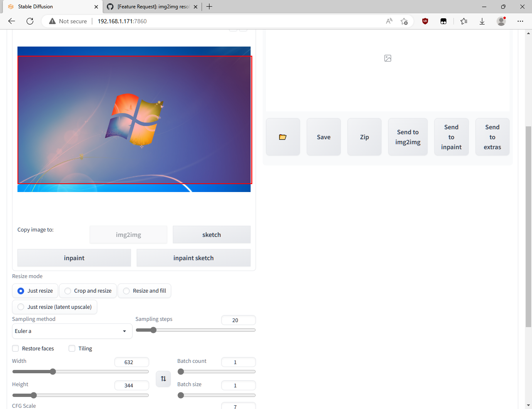Activate Read aloud in the address bar
The image size is (532, 409).
[389, 21]
